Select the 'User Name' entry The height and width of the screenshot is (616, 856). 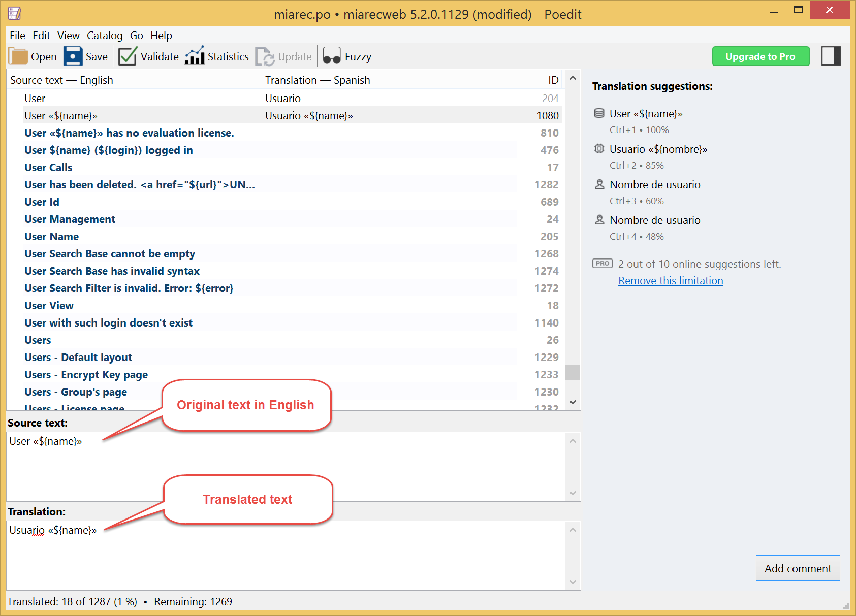284,236
